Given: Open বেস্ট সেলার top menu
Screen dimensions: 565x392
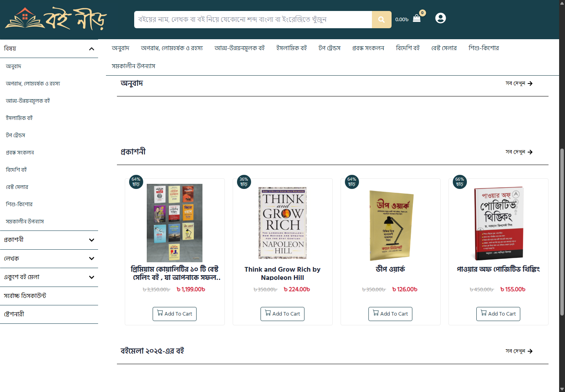Looking at the screenshot, I should click(444, 48).
